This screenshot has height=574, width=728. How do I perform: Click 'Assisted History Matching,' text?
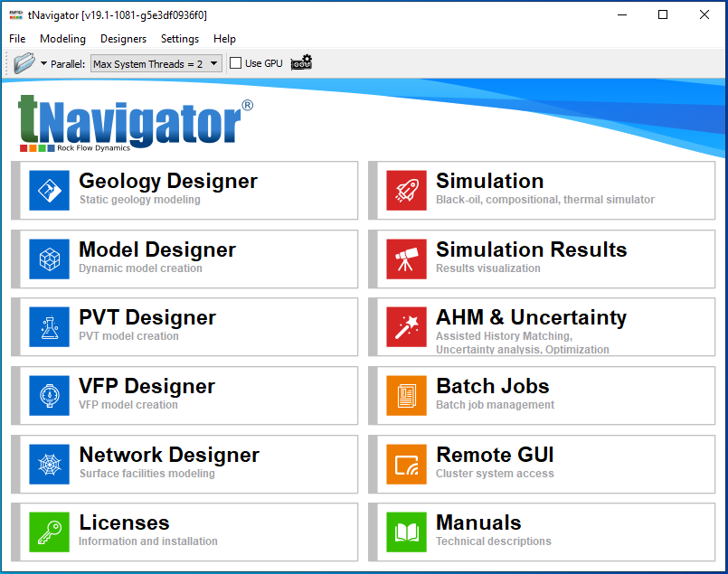[505, 336]
